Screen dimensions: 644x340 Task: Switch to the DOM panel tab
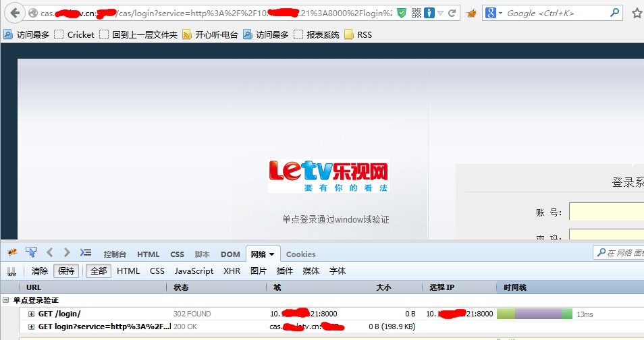(230, 254)
